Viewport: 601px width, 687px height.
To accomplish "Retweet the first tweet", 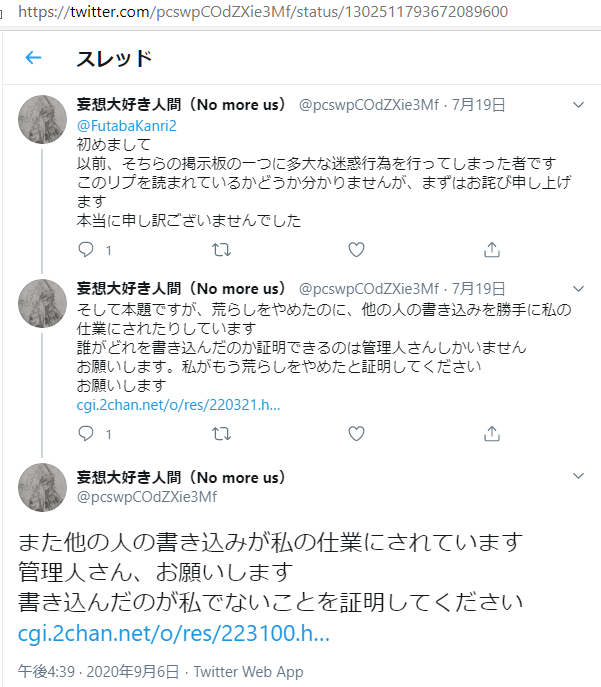I will (222, 249).
